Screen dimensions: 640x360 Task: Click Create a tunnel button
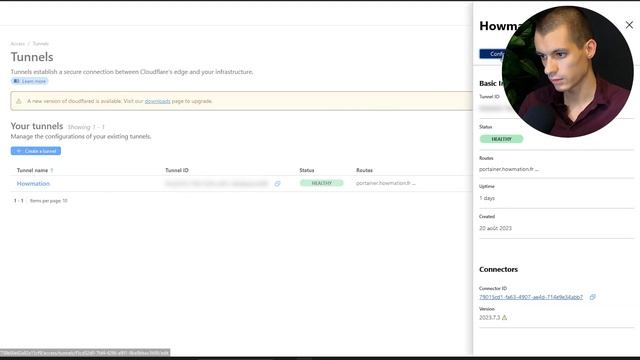point(36,151)
